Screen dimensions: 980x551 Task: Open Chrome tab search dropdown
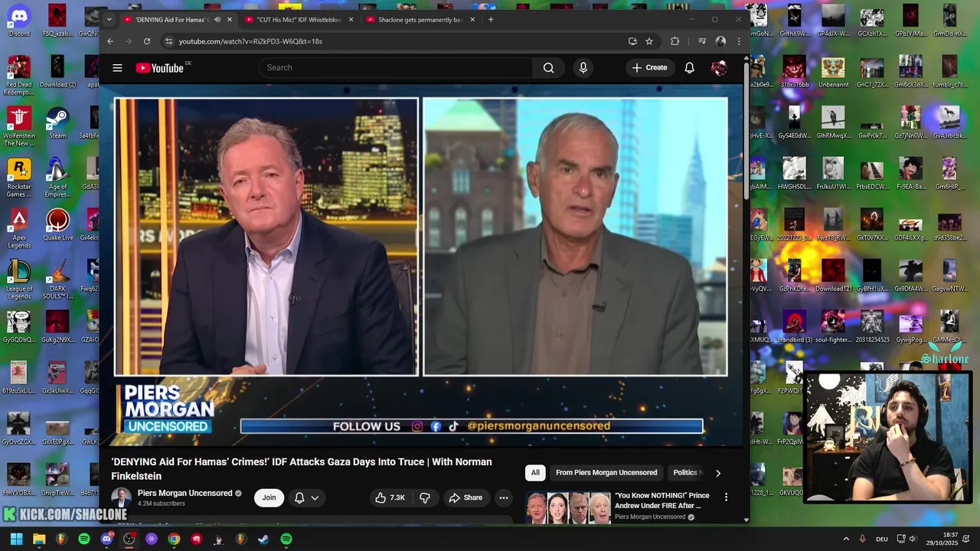(x=109, y=20)
